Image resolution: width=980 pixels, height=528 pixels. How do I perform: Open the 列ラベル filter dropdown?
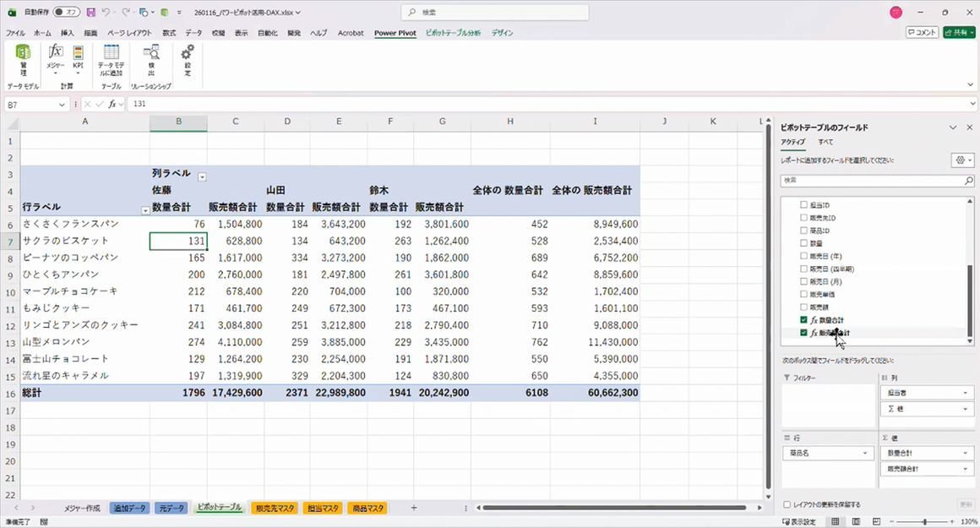pyautogui.click(x=202, y=177)
